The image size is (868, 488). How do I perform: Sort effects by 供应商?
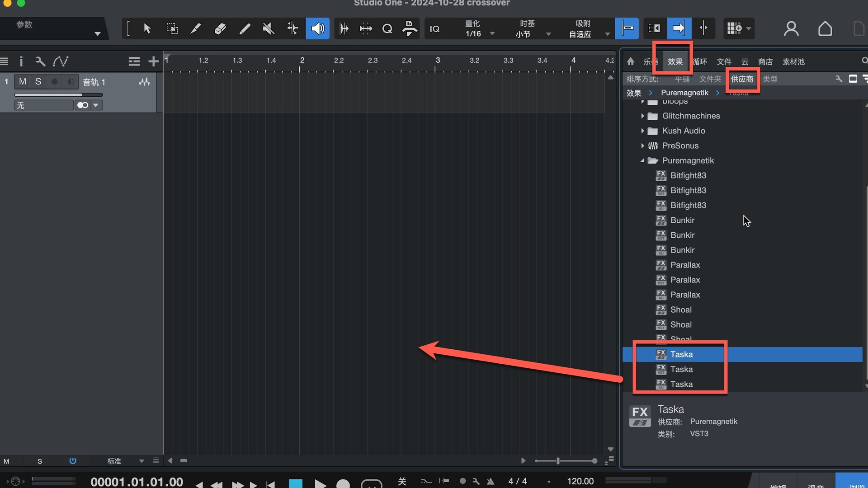[x=742, y=79]
